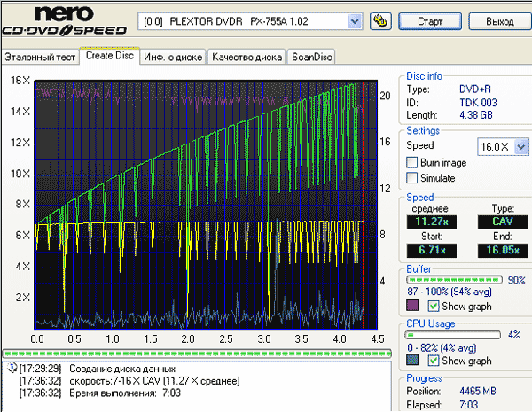Click the Nero CD-DVD Speed logo
The height and width of the screenshot is (412, 532).
(x=64, y=20)
